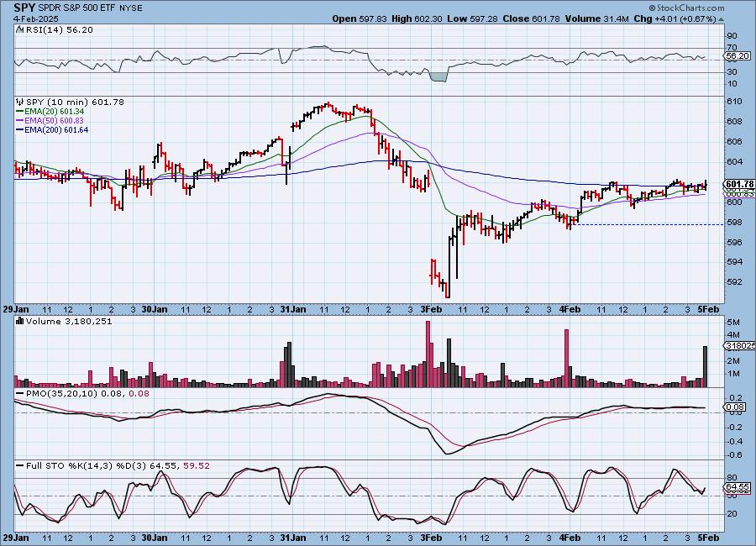Screen dimensions: 756x546
Task: Click the 604 price axis label
Action: [735, 161]
